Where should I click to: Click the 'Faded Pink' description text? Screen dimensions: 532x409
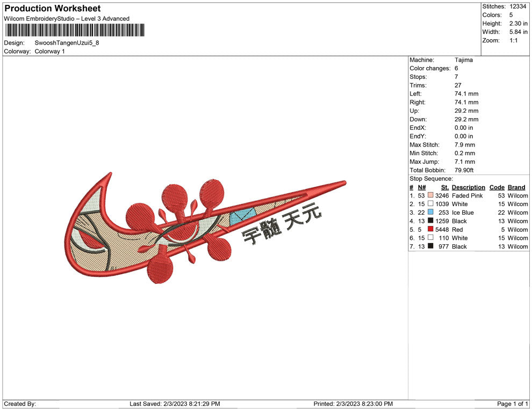[467, 195]
